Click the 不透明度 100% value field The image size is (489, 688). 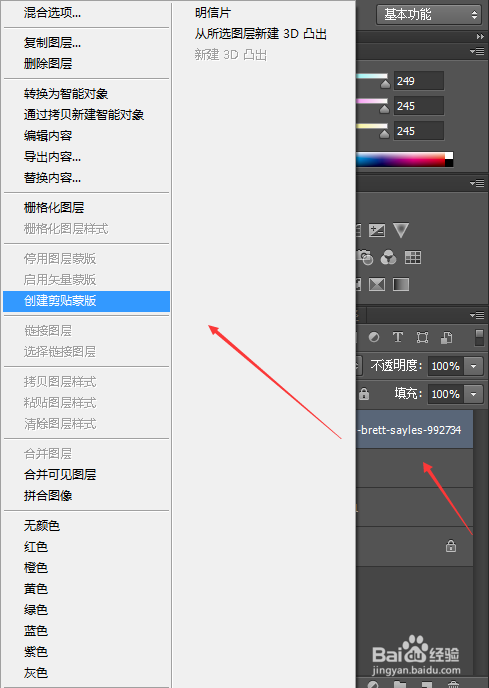tap(446, 366)
